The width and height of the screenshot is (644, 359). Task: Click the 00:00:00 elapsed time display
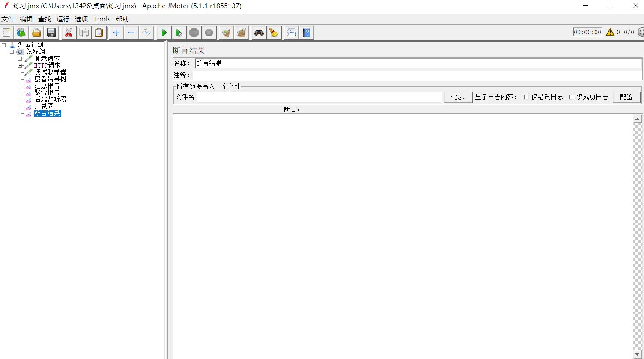click(587, 32)
